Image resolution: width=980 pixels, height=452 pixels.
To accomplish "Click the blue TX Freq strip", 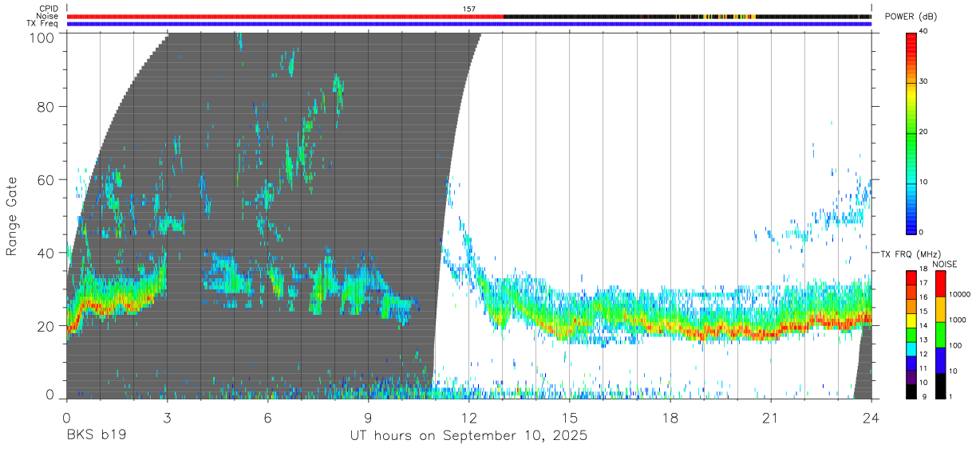I will coord(469,24).
